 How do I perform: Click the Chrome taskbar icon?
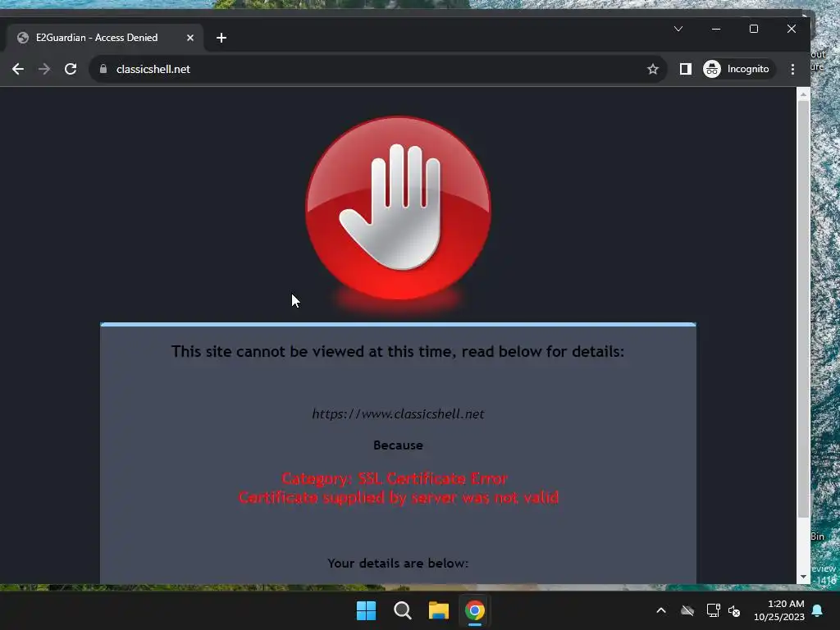tap(475, 610)
